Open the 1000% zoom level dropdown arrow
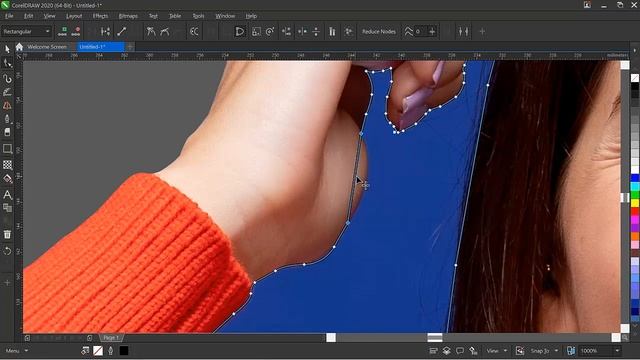The image size is (640, 360). [x=617, y=351]
